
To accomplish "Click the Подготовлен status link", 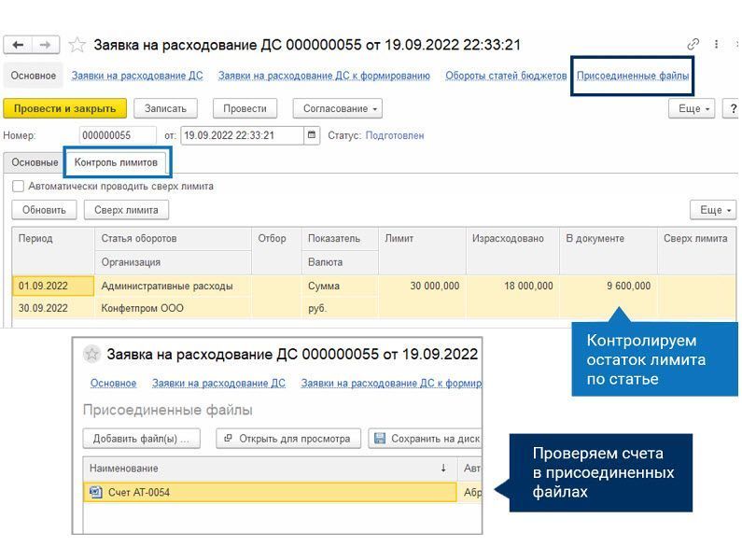I will pos(395,135).
